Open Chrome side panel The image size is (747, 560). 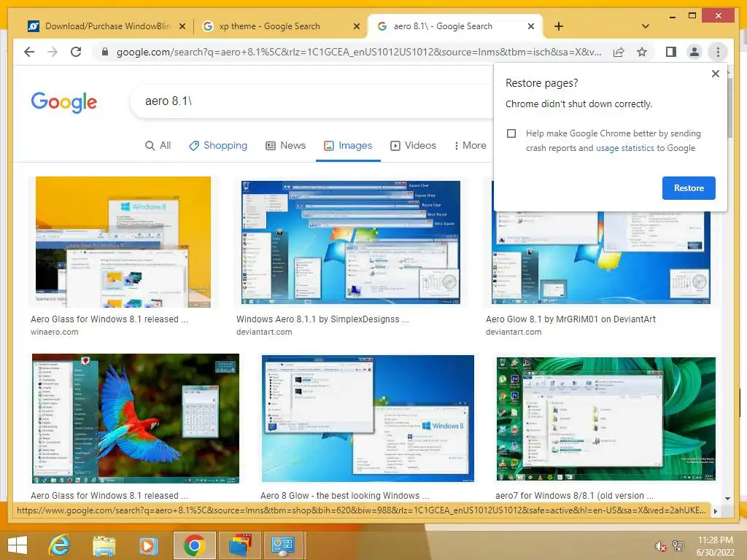coord(671,52)
